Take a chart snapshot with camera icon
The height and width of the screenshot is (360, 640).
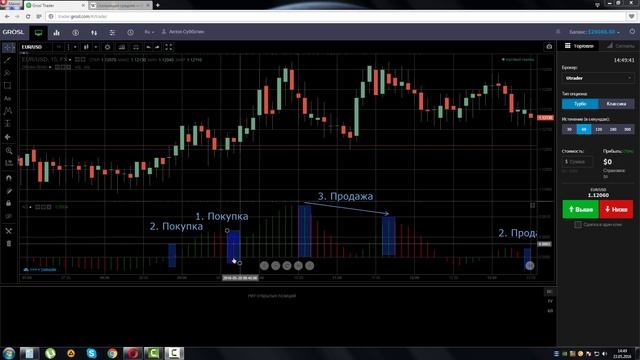[x=549, y=47]
